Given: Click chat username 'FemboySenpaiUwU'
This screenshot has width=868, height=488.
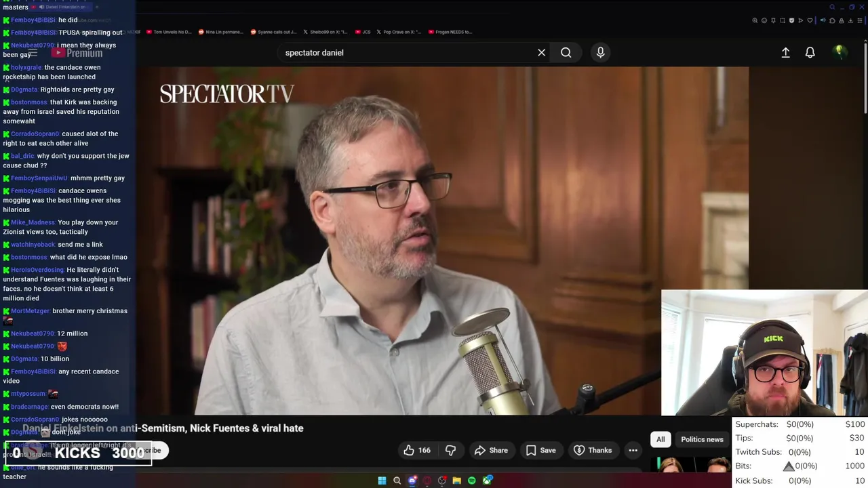Looking at the screenshot, I should [x=39, y=178].
